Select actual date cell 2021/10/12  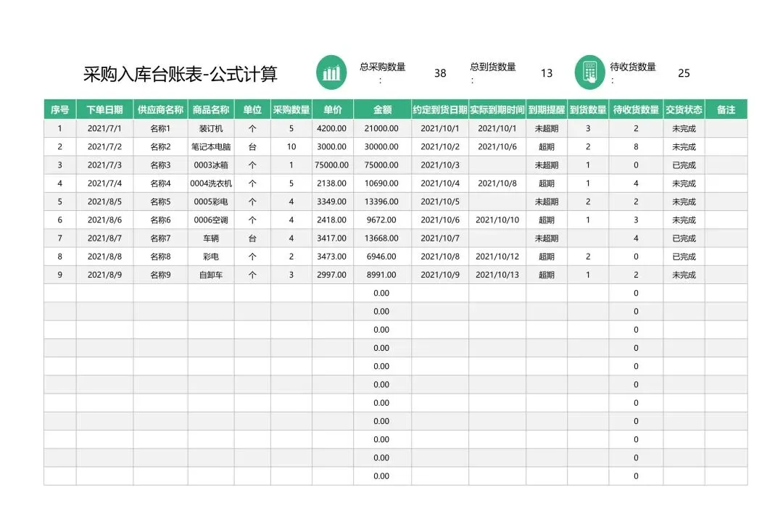point(497,257)
